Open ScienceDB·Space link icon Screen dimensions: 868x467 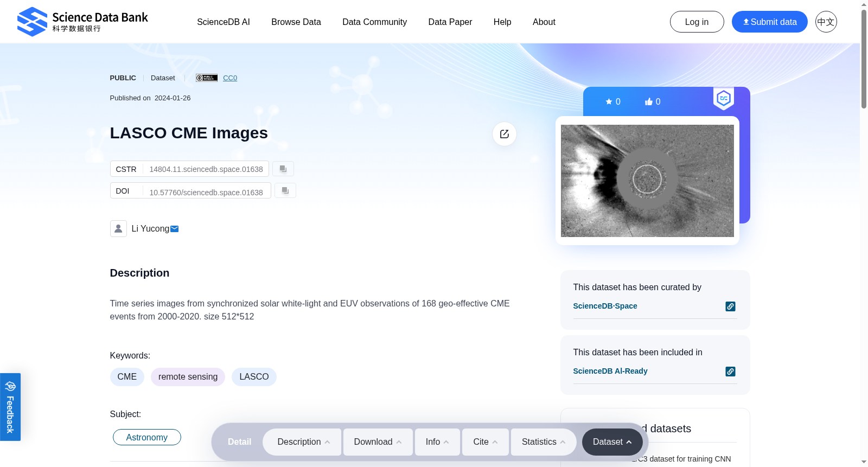[x=731, y=306]
